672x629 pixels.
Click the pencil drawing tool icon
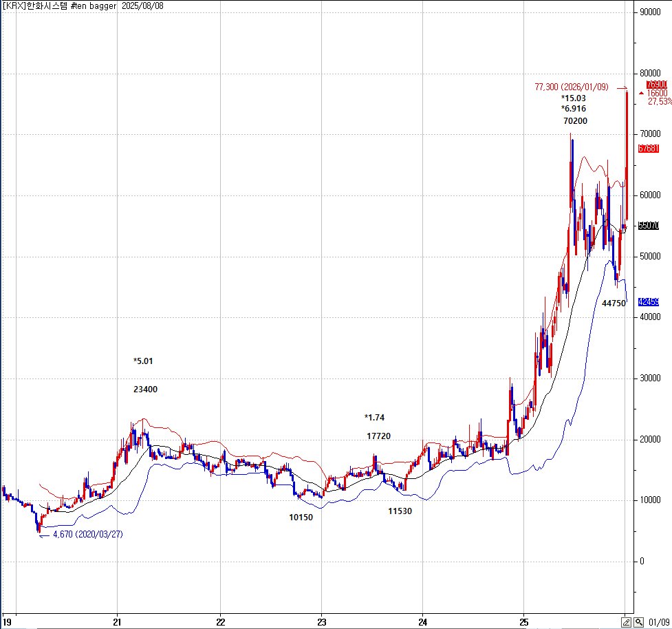coord(627,622)
